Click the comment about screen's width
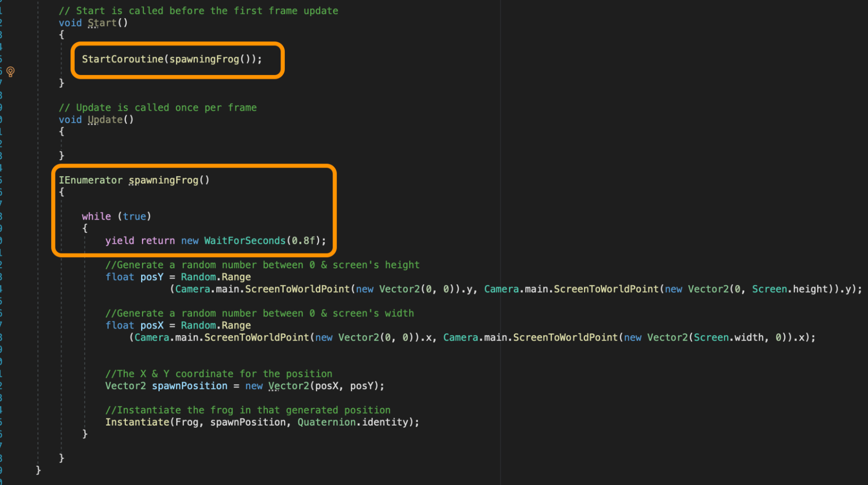 (259, 313)
